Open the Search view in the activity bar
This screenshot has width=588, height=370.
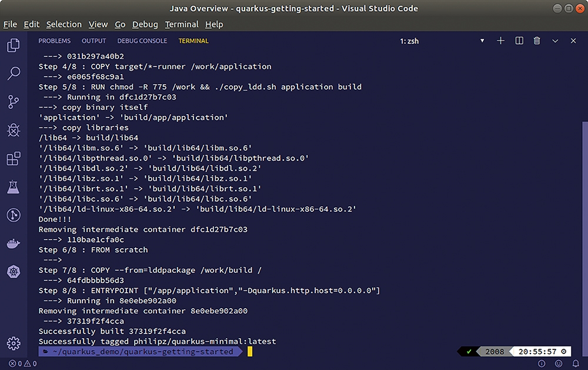(14, 74)
